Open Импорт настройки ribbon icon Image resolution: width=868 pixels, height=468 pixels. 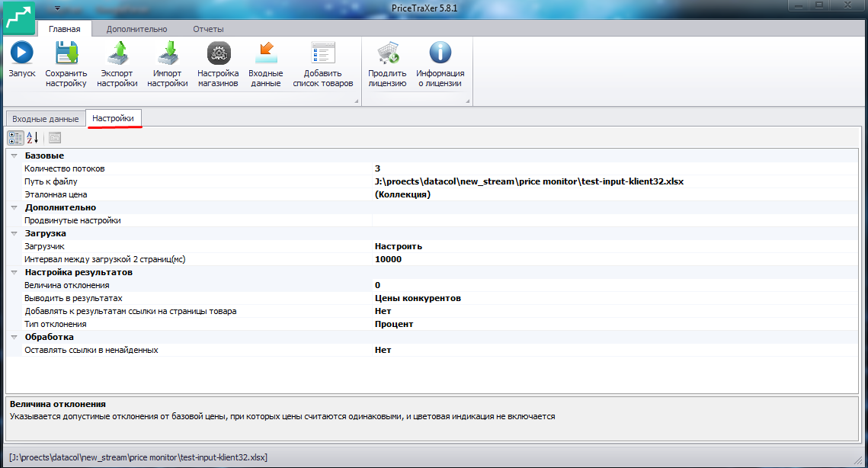tap(168, 53)
